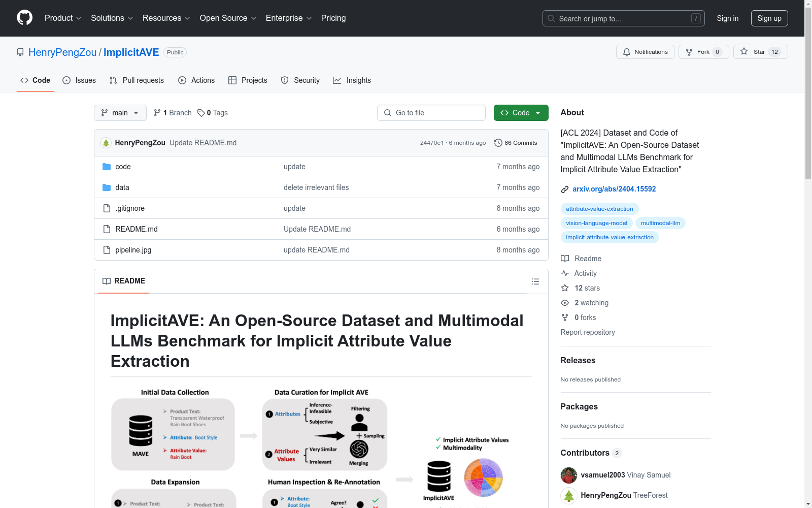Click the tag icon beside 0 Tags

pyautogui.click(x=201, y=113)
